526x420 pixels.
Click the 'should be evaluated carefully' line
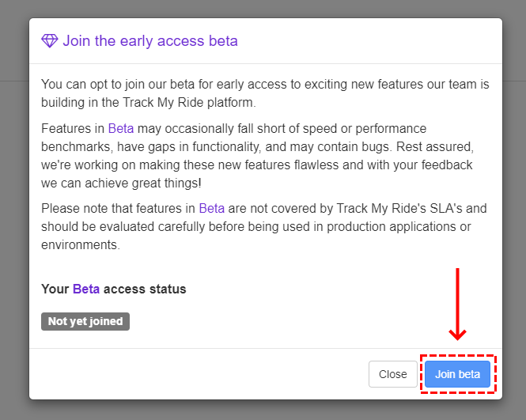(x=256, y=227)
